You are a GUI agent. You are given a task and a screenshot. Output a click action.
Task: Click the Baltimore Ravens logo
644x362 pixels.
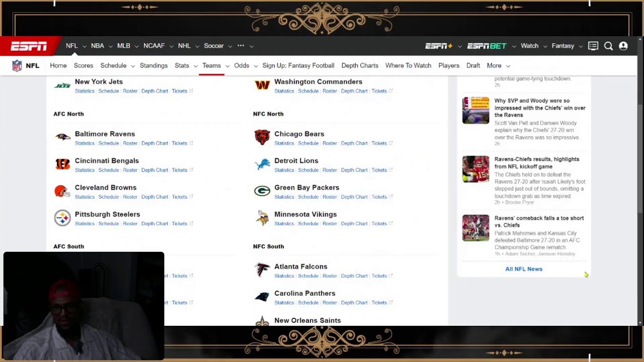coord(63,137)
